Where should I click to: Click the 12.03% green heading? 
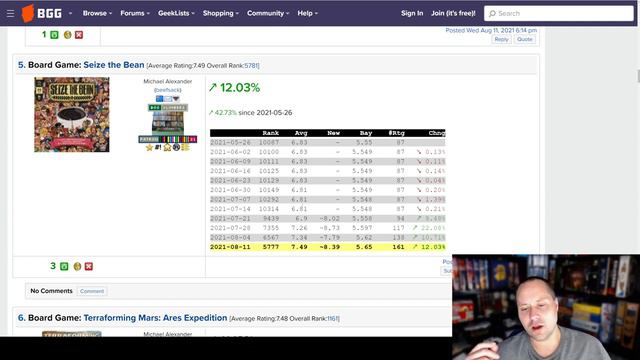[234, 87]
